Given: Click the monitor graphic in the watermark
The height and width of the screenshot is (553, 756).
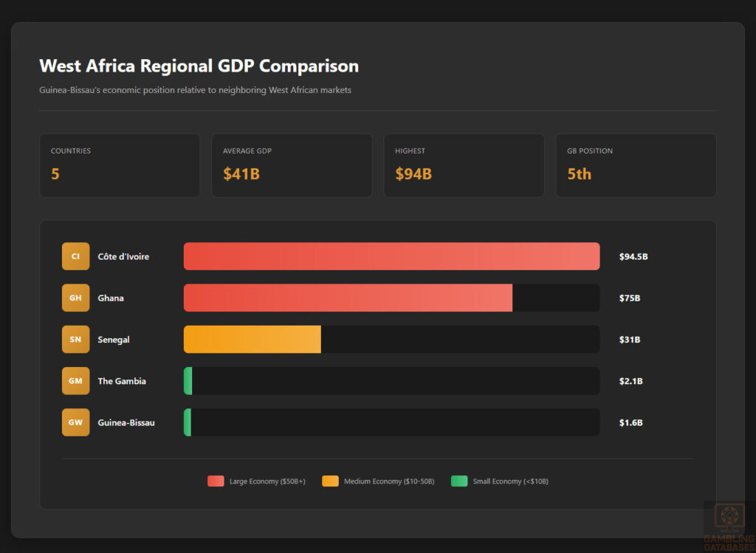Looking at the screenshot, I should pos(729,517).
